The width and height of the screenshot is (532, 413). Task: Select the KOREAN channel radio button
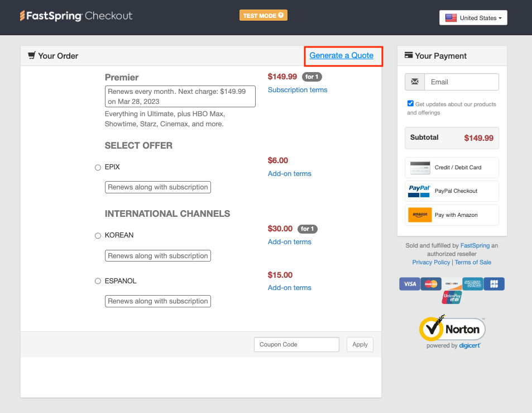[x=98, y=236]
